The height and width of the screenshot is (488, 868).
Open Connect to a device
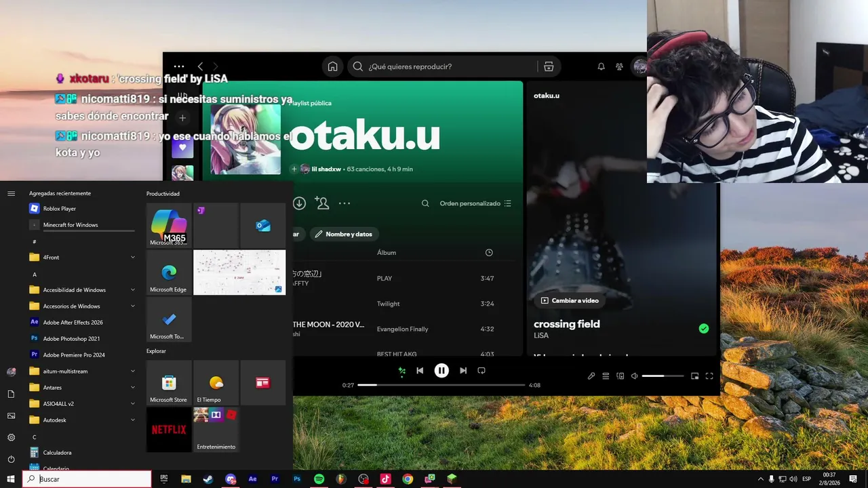tap(620, 376)
